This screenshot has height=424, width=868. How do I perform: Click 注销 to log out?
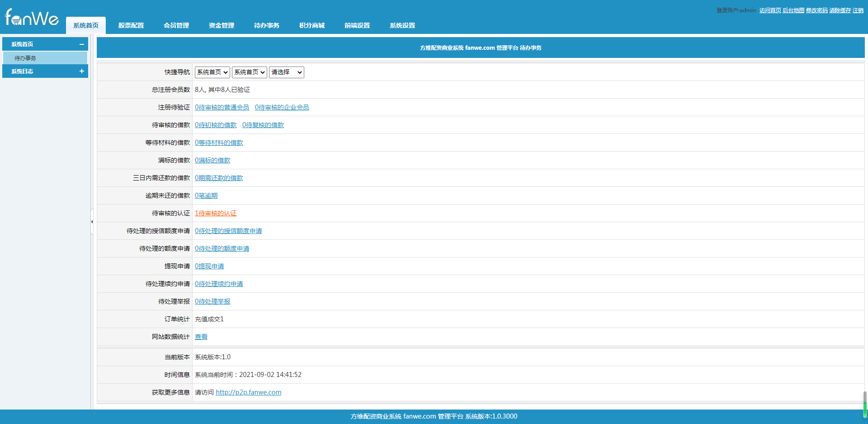pos(858,10)
